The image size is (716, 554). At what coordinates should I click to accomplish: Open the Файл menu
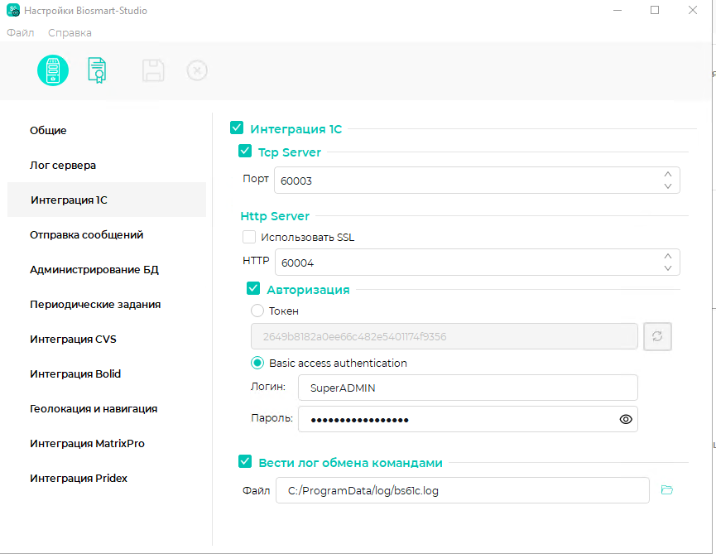pos(20,32)
